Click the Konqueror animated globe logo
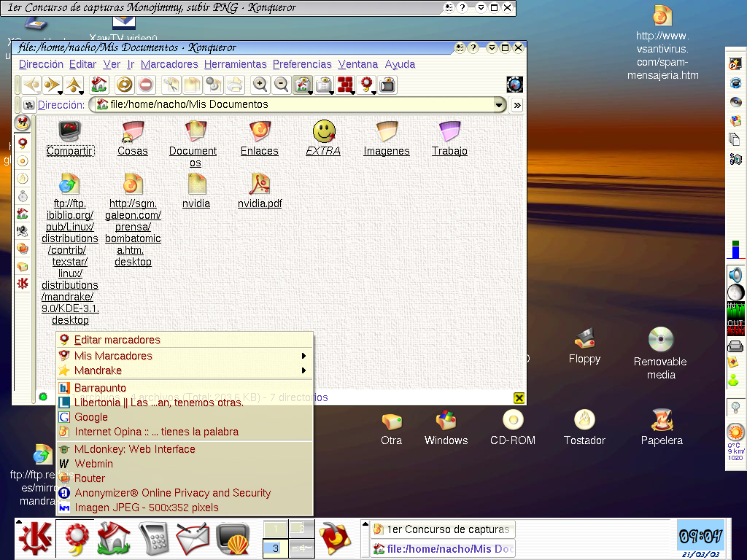This screenshot has height=560, width=747. 514,85
